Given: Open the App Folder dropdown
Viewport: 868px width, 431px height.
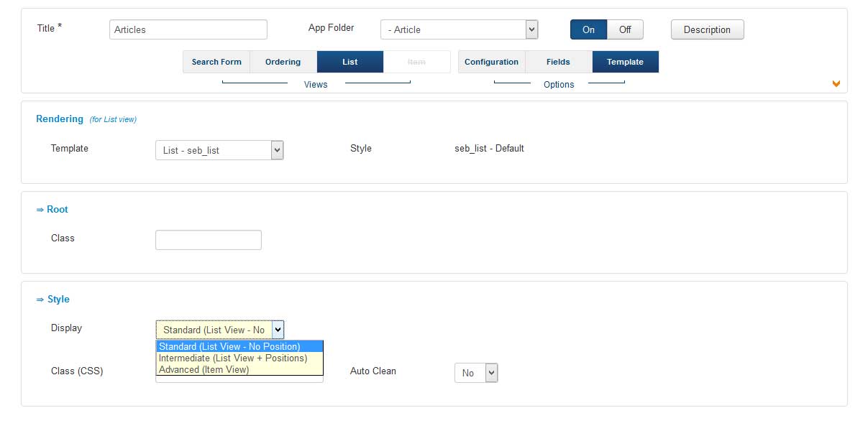Looking at the screenshot, I should [x=459, y=29].
